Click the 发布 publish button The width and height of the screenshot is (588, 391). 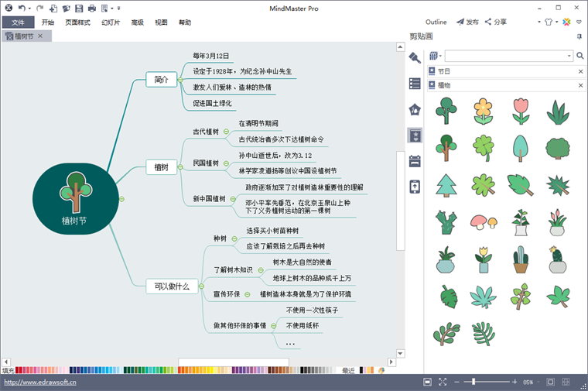467,22
